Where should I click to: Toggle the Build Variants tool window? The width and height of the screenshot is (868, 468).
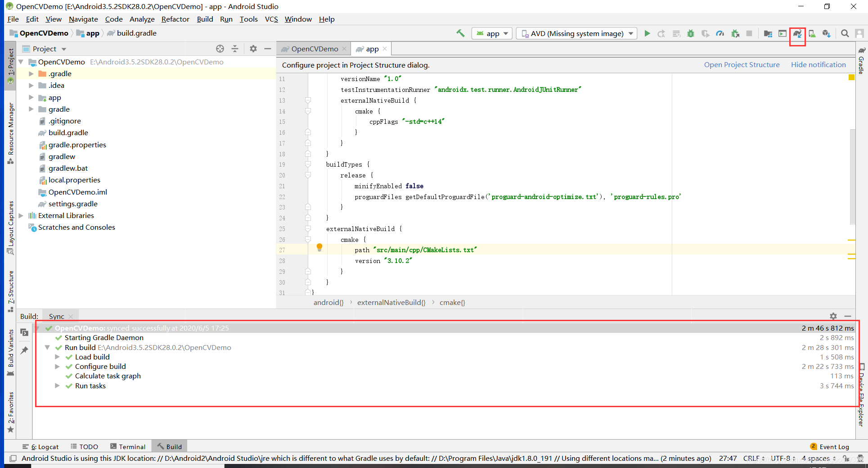pos(10,353)
